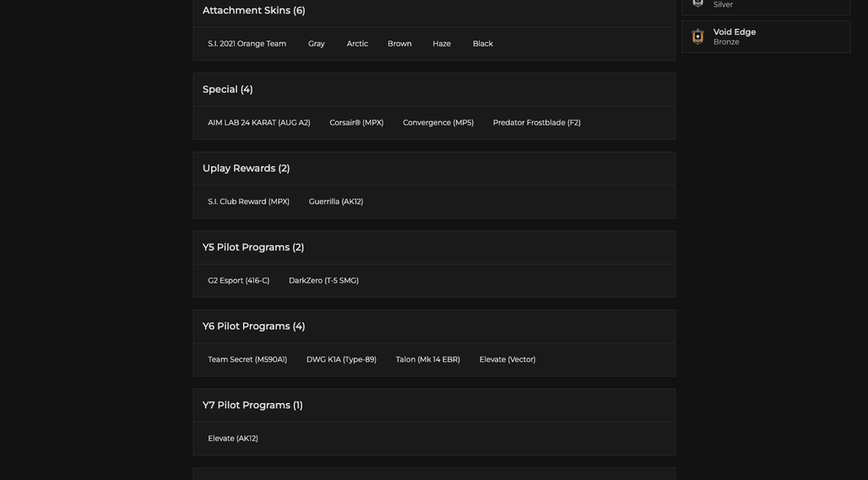
Task: Click the Silver rank badge icon
Action: pos(697,3)
